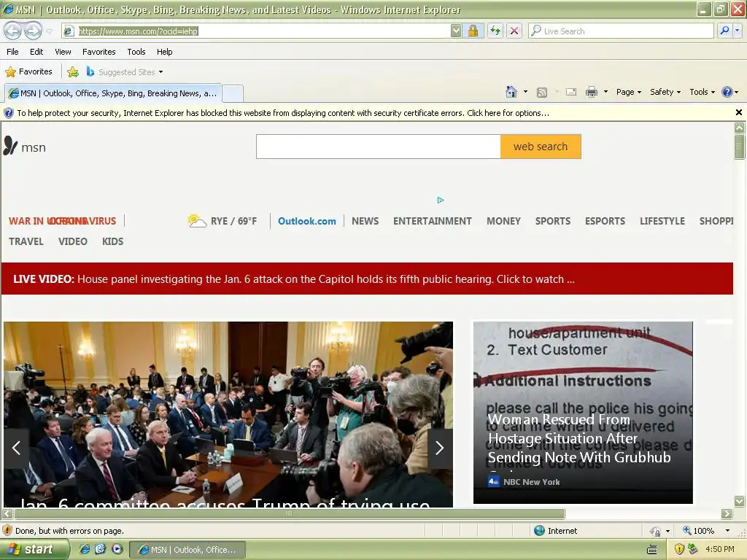The width and height of the screenshot is (747, 560).
Task: Click the Print icon
Action: [591, 92]
